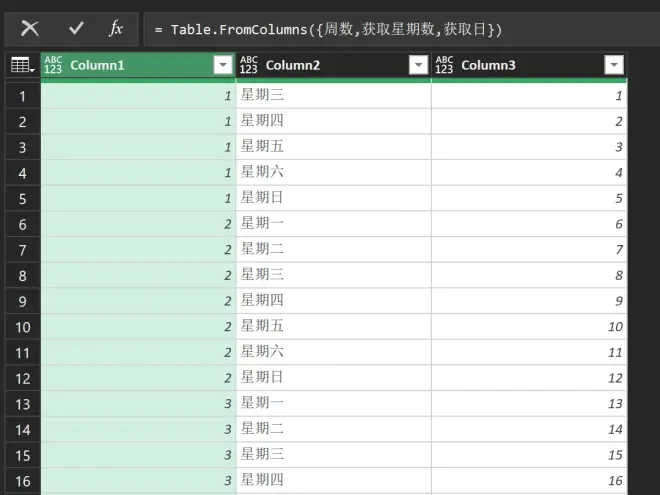Open the table menu icon at top-left corner
This screenshot has width=660, height=495.
coord(23,65)
